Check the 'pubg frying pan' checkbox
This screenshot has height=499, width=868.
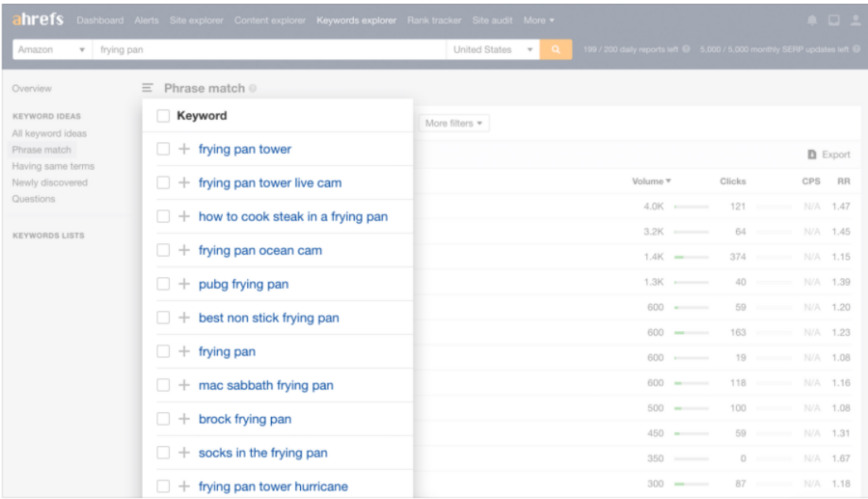(x=163, y=283)
